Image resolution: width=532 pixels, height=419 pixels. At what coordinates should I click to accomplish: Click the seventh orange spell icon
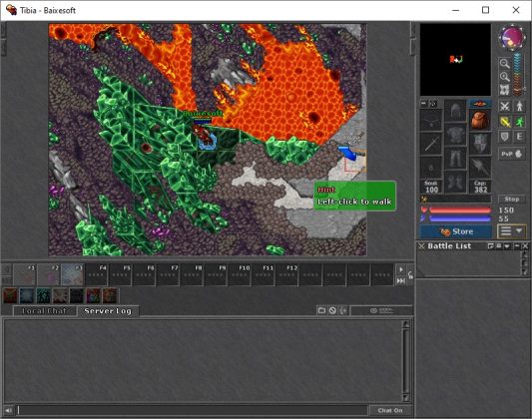click(110, 295)
